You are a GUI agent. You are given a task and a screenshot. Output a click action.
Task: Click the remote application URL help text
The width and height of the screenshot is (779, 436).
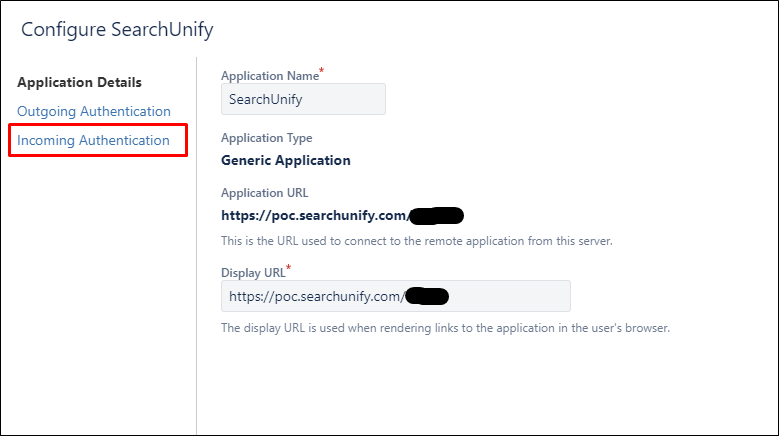(x=417, y=241)
